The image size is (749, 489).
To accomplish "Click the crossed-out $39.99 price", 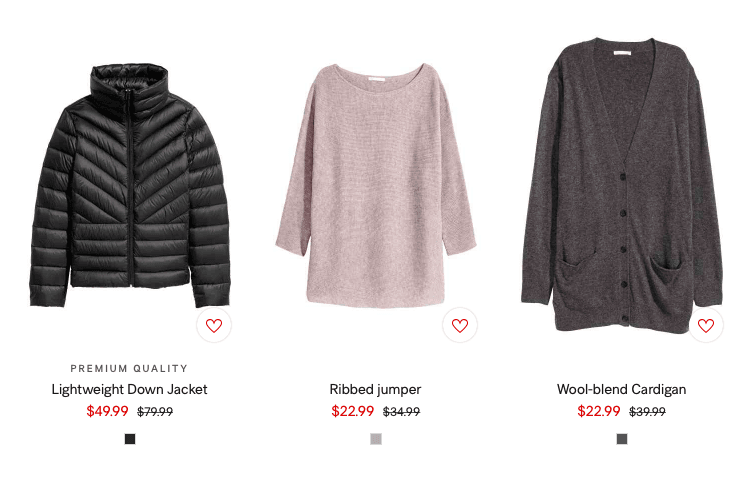I will click(647, 411).
